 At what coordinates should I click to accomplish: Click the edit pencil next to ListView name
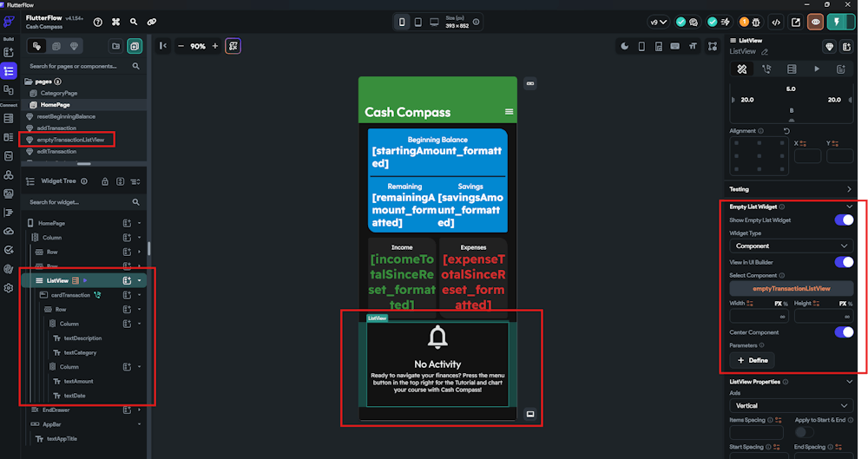click(x=765, y=52)
